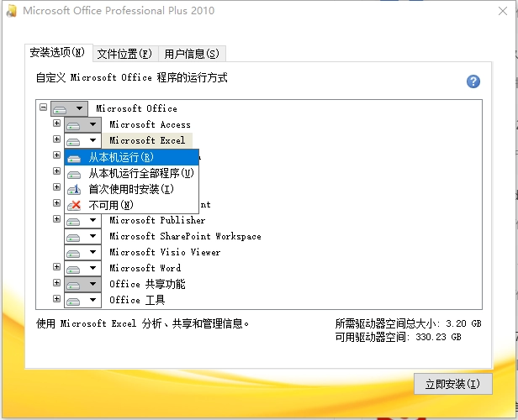
Task: Open the install option dropdown for Microsoft Access
Action: coord(82,124)
